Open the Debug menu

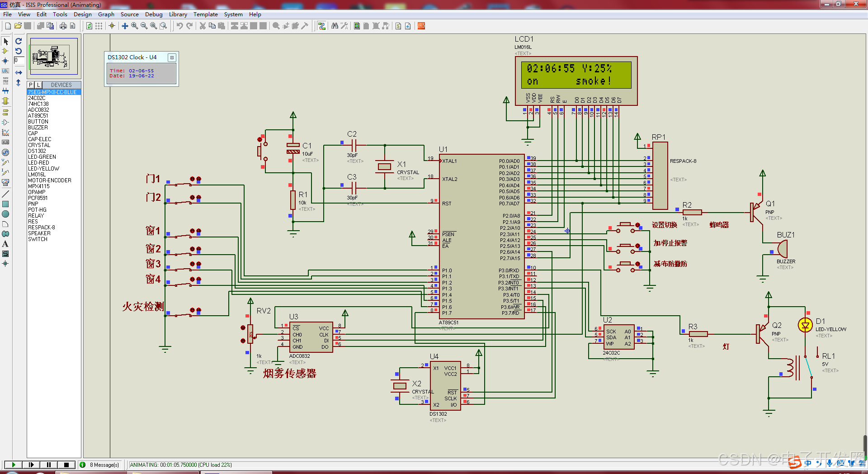point(154,14)
